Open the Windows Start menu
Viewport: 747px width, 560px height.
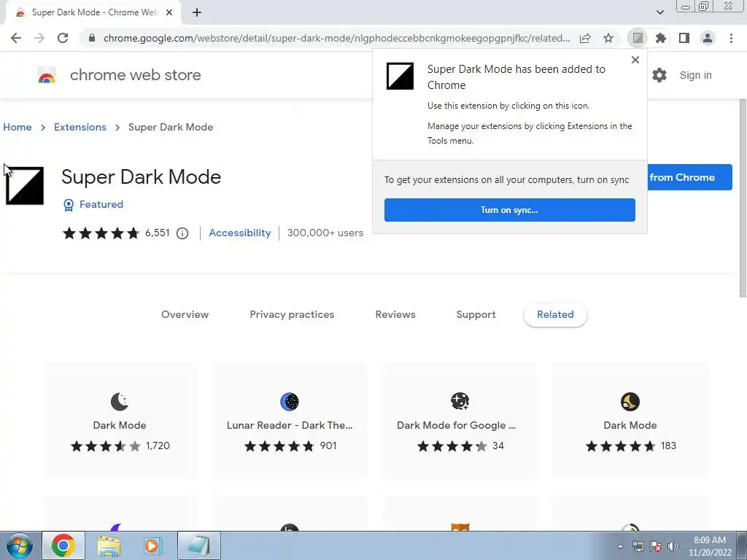[20, 545]
